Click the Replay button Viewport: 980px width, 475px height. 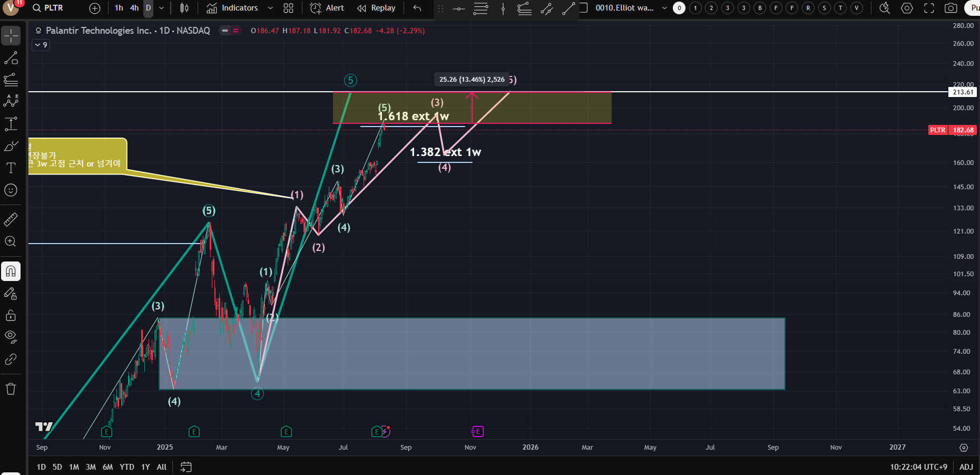pyautogui.click(x=376, y=8)
